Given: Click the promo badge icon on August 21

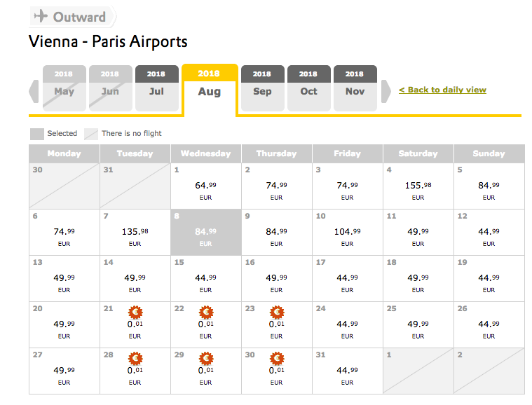Looking at the screenshot, I should [135, 313].
